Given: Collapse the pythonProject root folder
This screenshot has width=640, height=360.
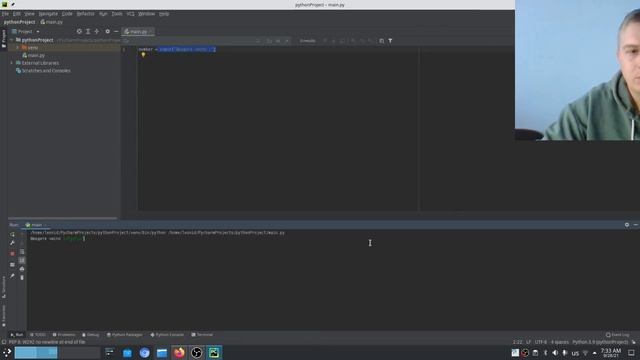Looking at the screenshot, I should [12, 40].
